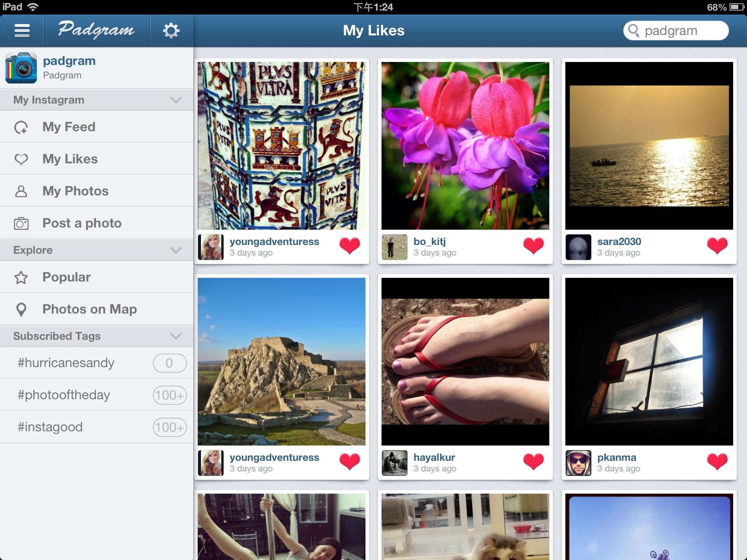Click the My Photos person icon
Screen dimensions: 747x560
(21, 191)
